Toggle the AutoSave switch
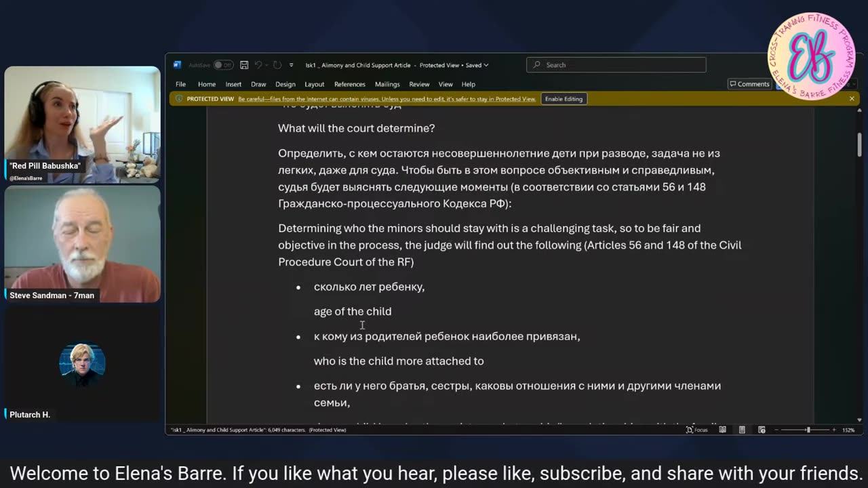Screen dimensions: 868x488 pyautogui.click(x=223, y=65)
